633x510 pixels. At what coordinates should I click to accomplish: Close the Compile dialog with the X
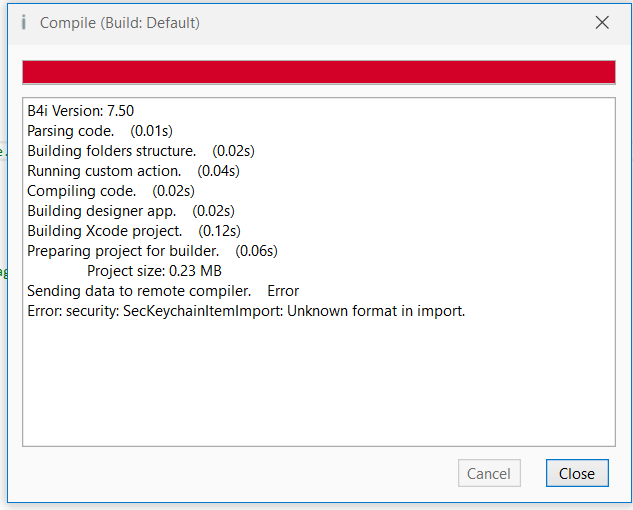tap(602, 22)
